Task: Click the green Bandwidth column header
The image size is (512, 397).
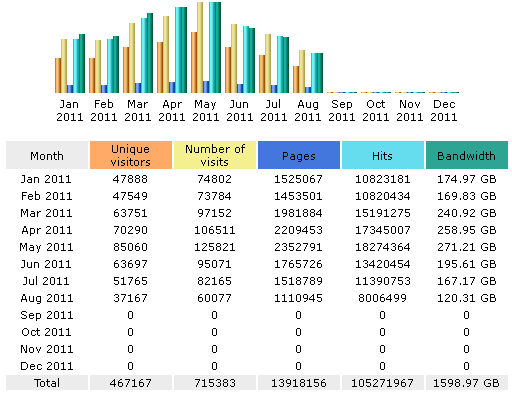Action: [x=467, y=155]
